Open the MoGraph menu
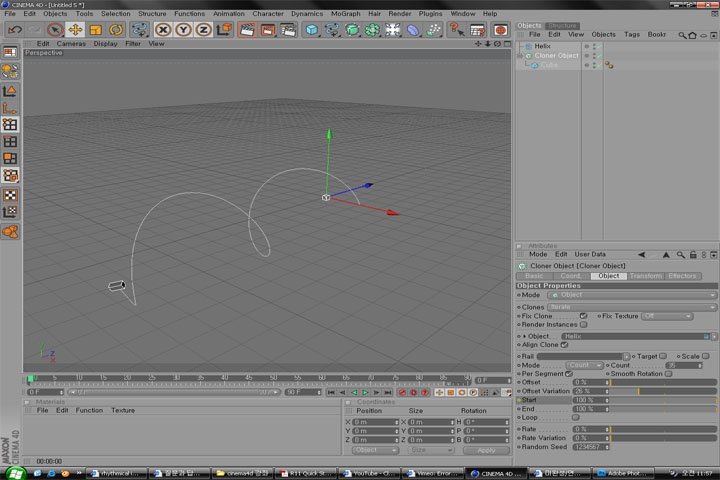Viewport: 720px width, 480px height. [x=345, y=14]
